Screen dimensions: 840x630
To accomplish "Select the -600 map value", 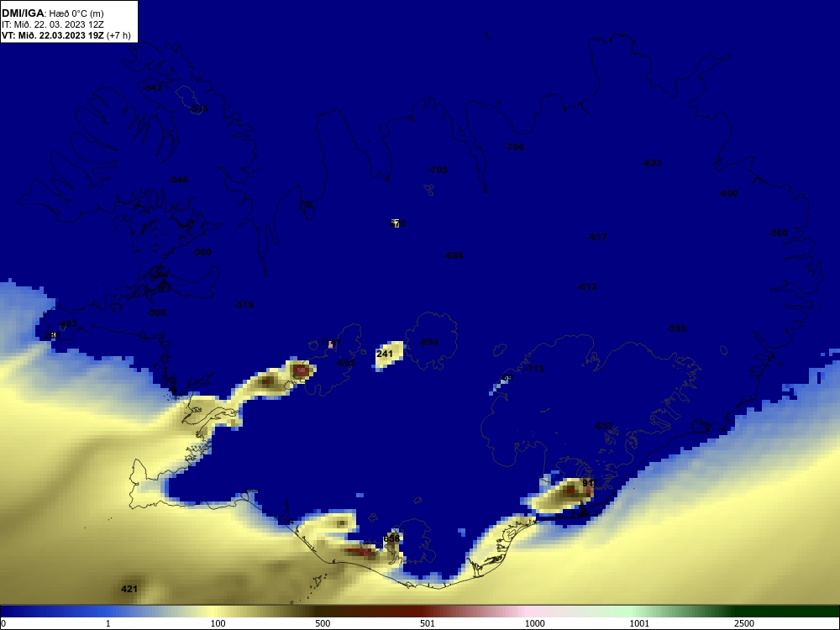I will click(x=728, y=193).
